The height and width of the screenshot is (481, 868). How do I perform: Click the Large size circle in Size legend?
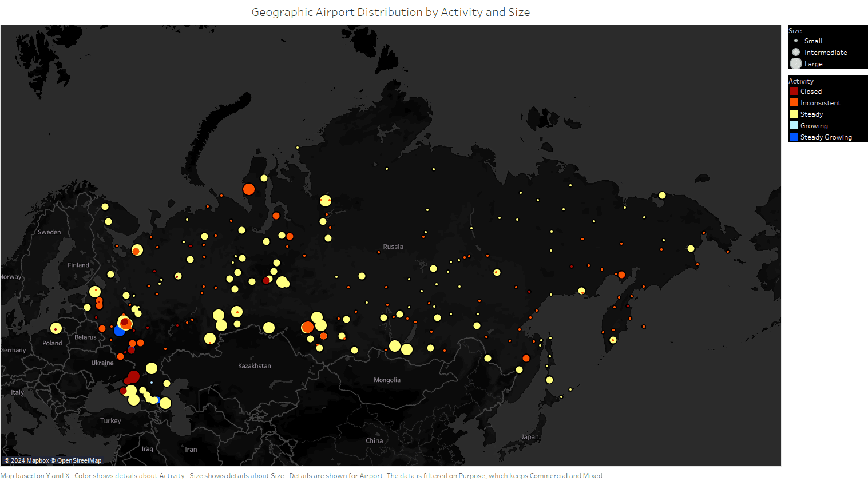(796, 63)
